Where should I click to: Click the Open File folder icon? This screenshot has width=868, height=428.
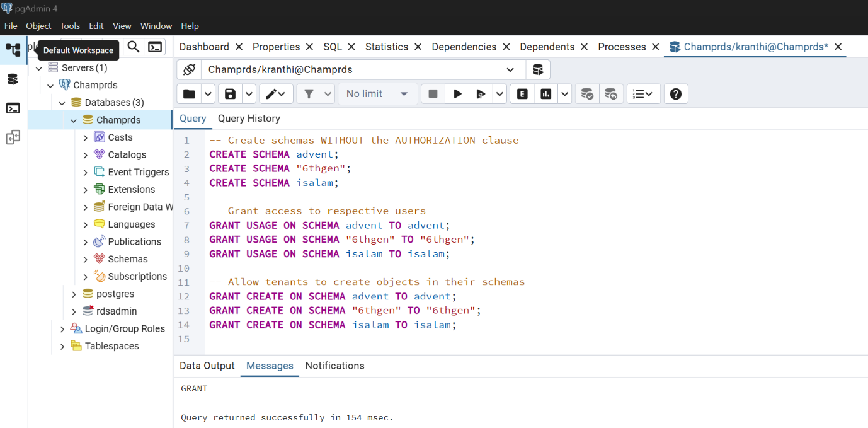pos(189,94)
